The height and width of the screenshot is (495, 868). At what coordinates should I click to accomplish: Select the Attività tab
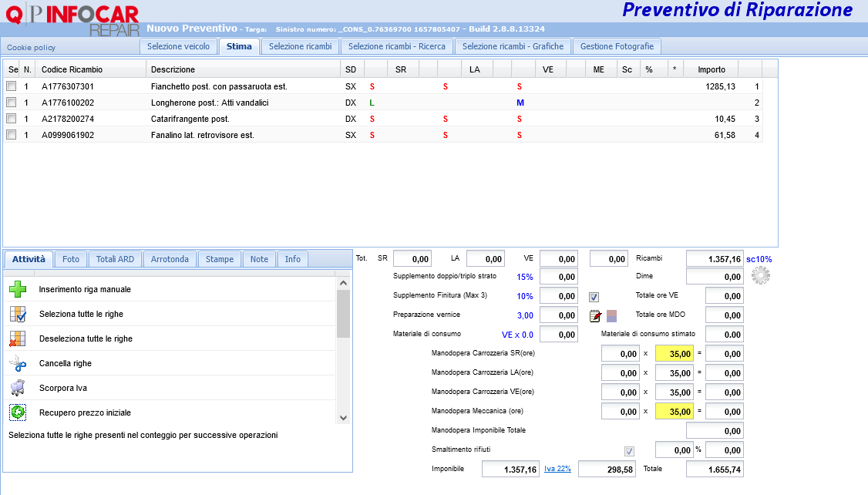29,259
